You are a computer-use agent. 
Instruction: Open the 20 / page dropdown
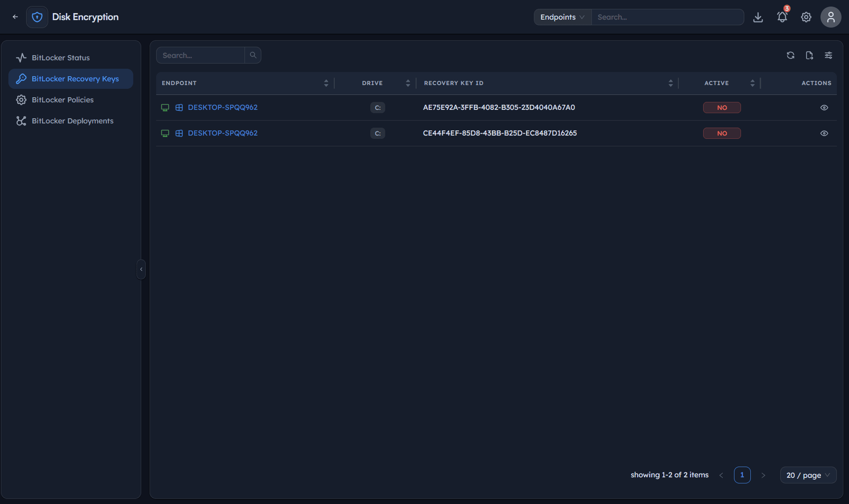[808, 475]
